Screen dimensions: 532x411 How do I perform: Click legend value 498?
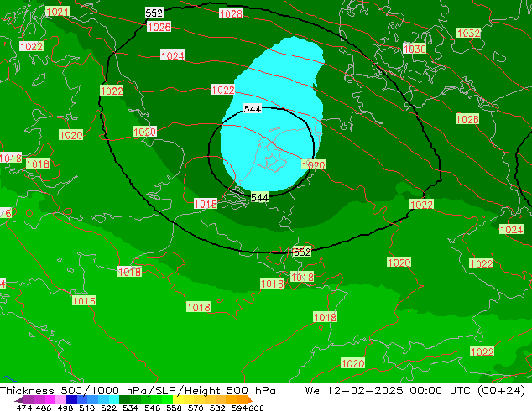point(65,408)
